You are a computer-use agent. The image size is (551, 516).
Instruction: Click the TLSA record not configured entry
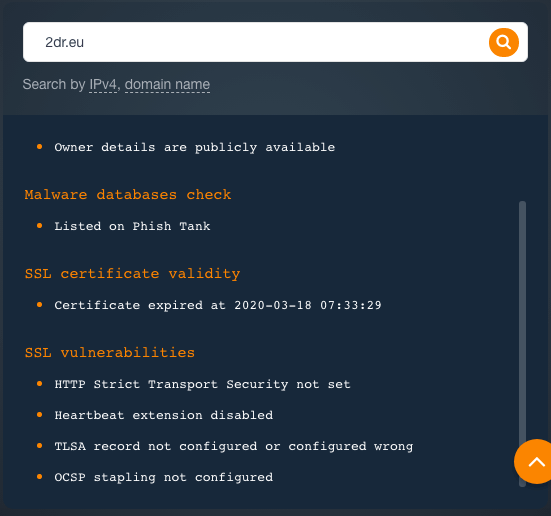point(234,446)
